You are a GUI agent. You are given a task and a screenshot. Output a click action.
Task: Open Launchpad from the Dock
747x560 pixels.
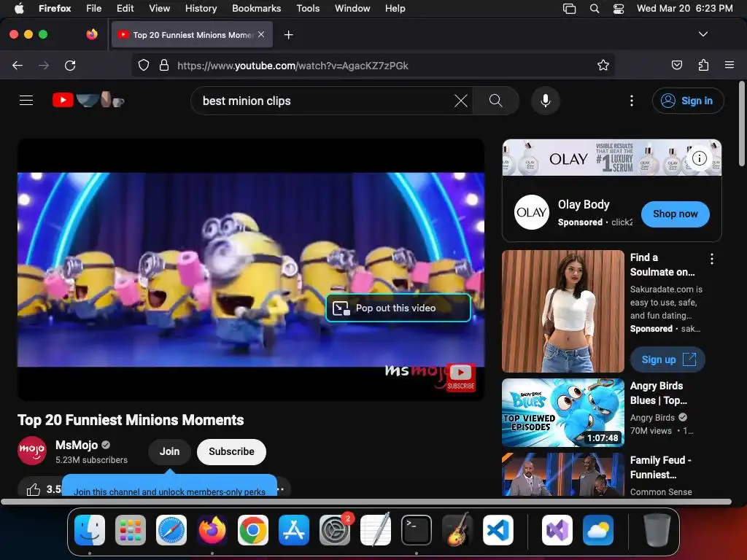(x=131, y=530)
